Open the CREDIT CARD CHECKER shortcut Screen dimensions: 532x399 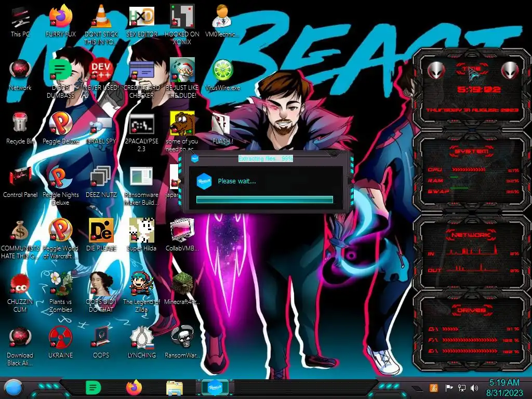point(141,71)
